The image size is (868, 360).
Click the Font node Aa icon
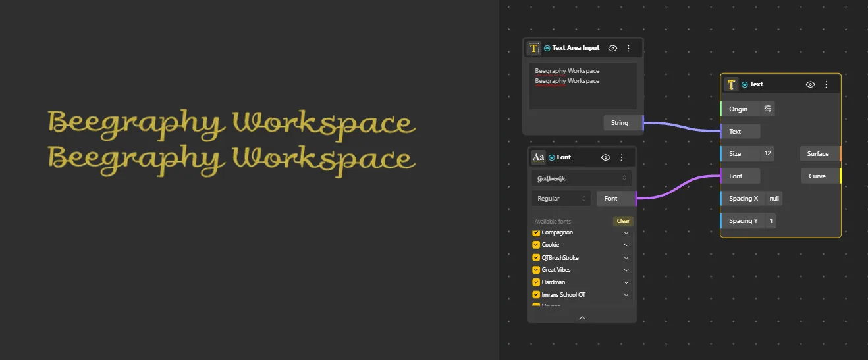538,157
